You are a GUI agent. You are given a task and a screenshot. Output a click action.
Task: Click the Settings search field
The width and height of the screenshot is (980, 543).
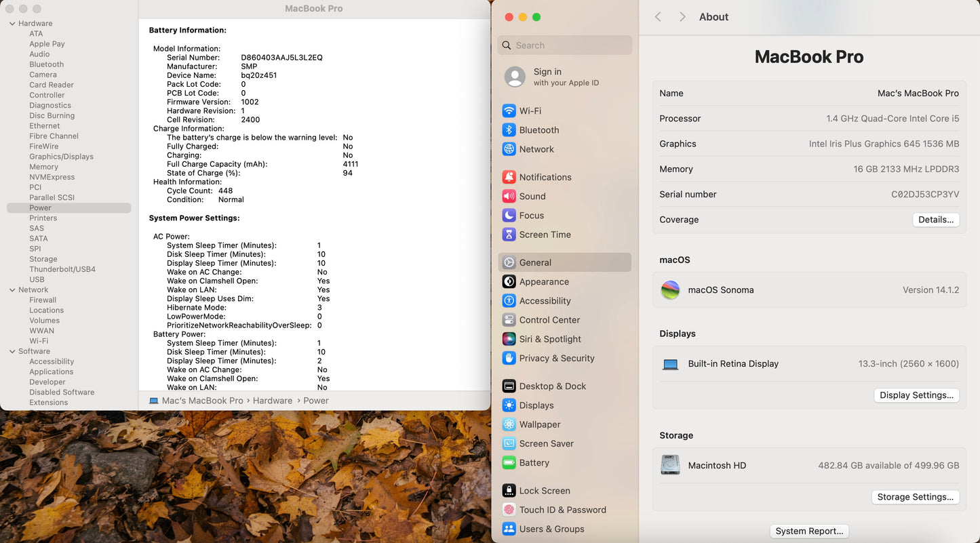(570, 45)
